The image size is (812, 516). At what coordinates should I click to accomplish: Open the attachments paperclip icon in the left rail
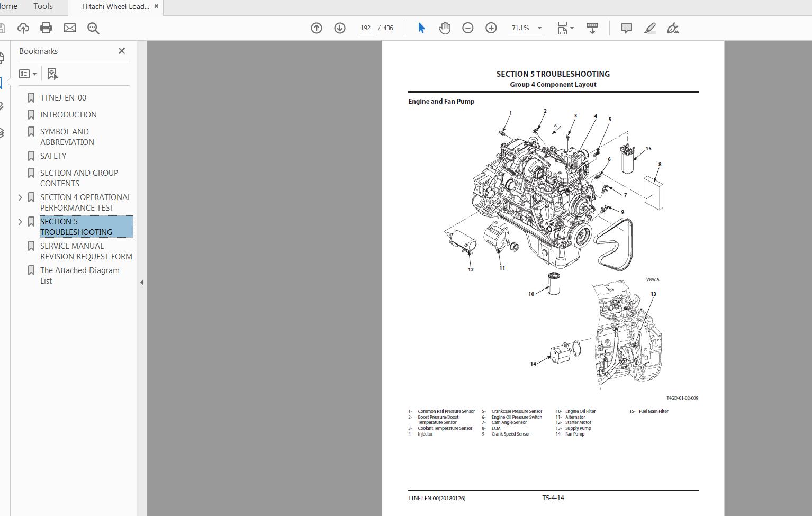2,107
